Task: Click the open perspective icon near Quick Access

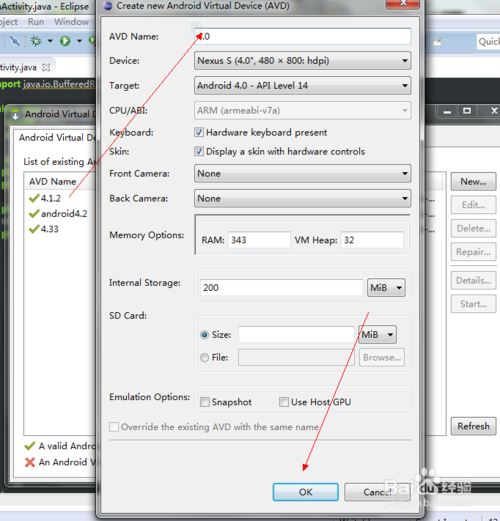Action: point(437,42)
